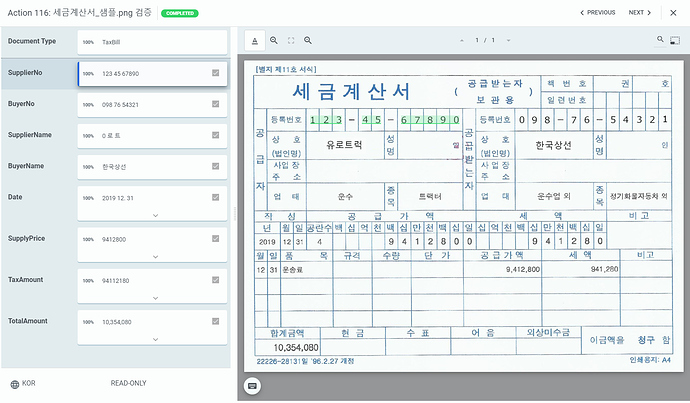
Task: Select the text highlight tool icon
Action: [255, 41]
